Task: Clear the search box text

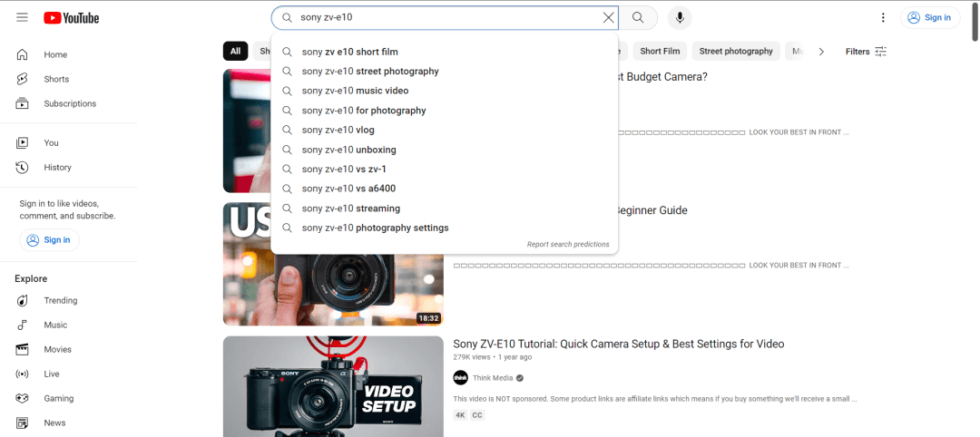Action: pyautogui.click(x=608, y=17)
